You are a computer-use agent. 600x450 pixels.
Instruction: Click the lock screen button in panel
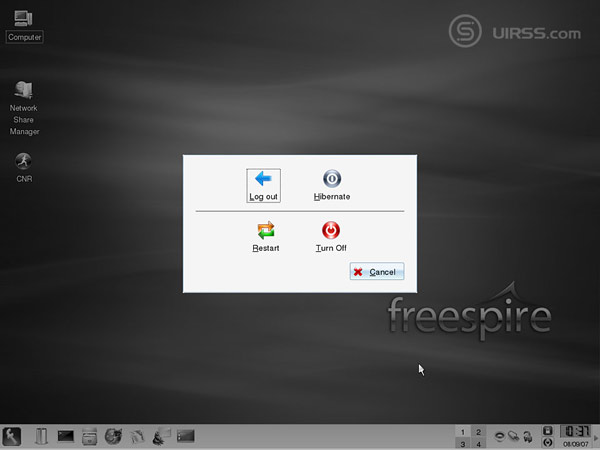[x=547, y=431]
